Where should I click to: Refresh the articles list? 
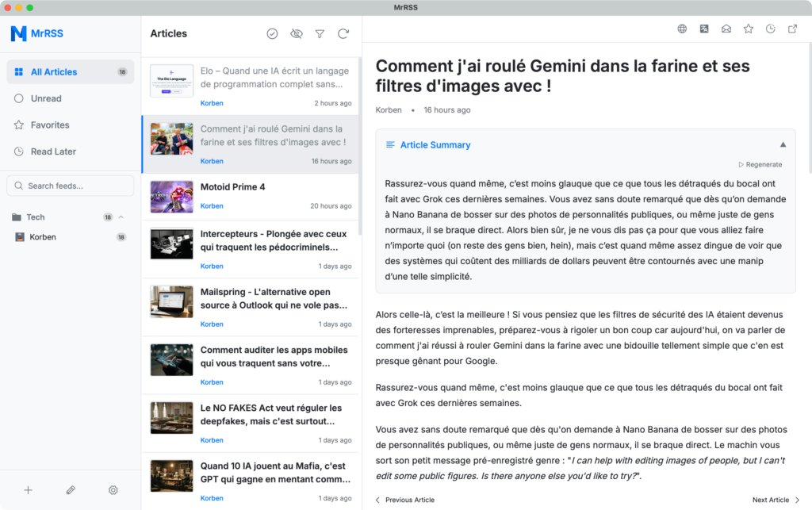click(343, 33)
